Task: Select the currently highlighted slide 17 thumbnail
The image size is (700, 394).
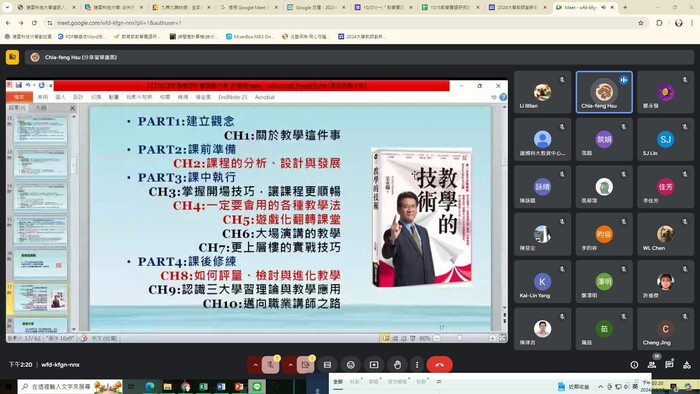Action: click(41, 298)
